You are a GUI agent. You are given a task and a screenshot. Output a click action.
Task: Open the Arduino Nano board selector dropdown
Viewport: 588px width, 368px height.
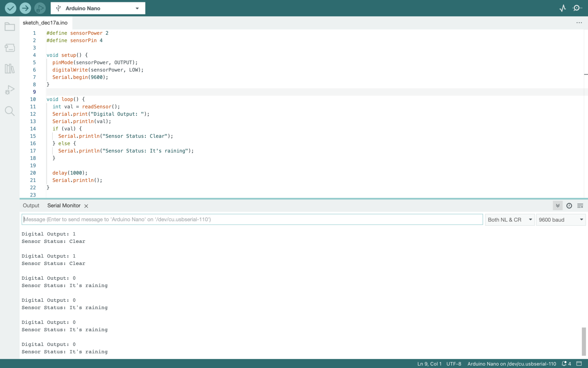point(98,8)
